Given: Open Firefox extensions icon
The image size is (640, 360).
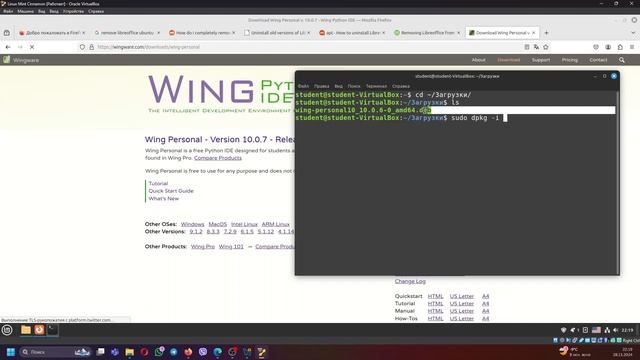Looking at the screenshot, I should pyautogui.click(x=620, y=47).
